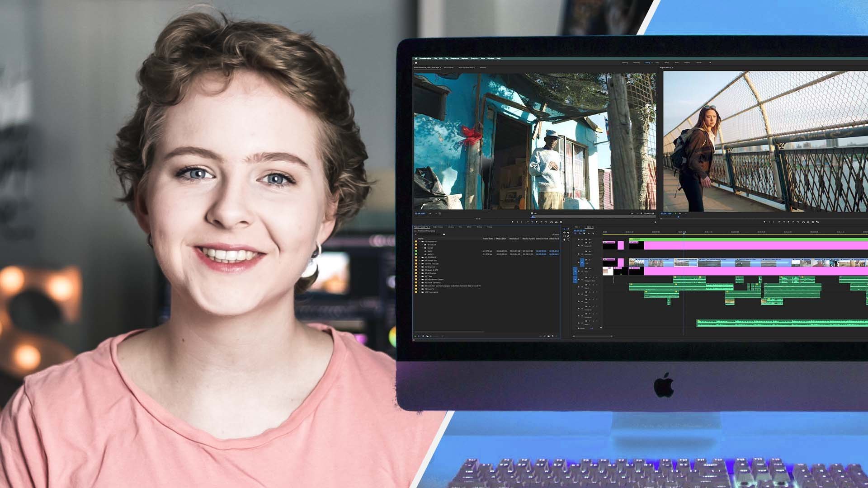Select the Hand tool
868x488 pixels.
click(x=564, y=240)
